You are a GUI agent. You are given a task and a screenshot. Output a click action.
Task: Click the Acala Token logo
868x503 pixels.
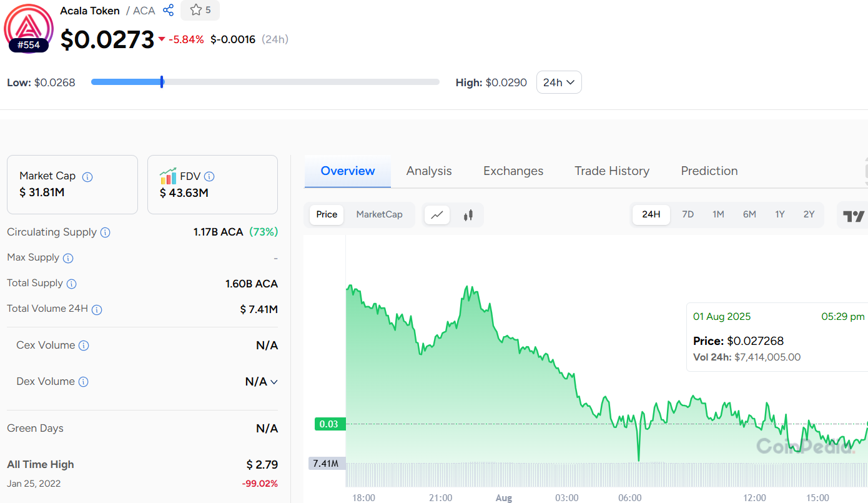pos(29,26)
